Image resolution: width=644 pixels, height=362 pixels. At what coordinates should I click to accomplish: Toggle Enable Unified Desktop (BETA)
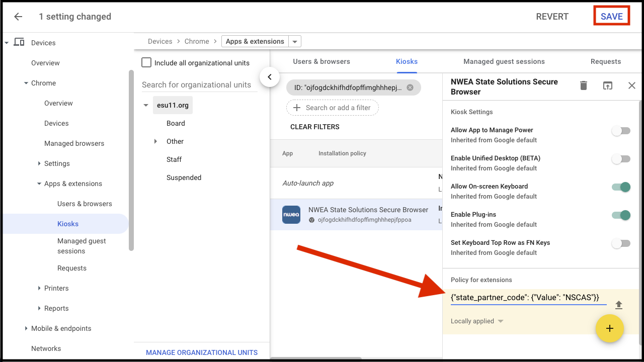pos(621,159)
